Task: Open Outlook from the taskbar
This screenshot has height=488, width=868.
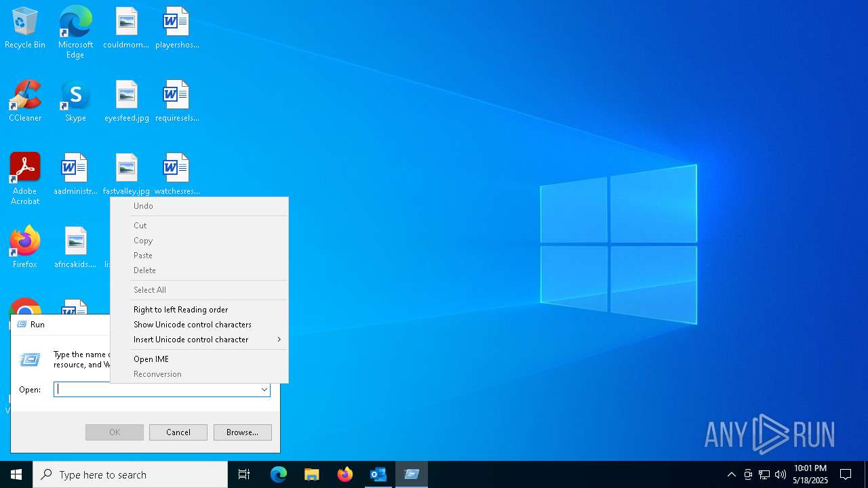Action: click(x=378, y=474)
